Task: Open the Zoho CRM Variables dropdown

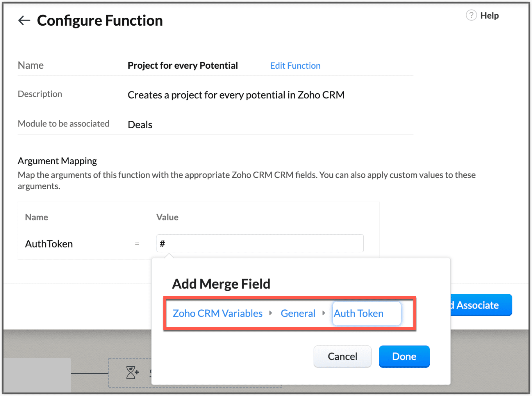Action: coord(217,313)
